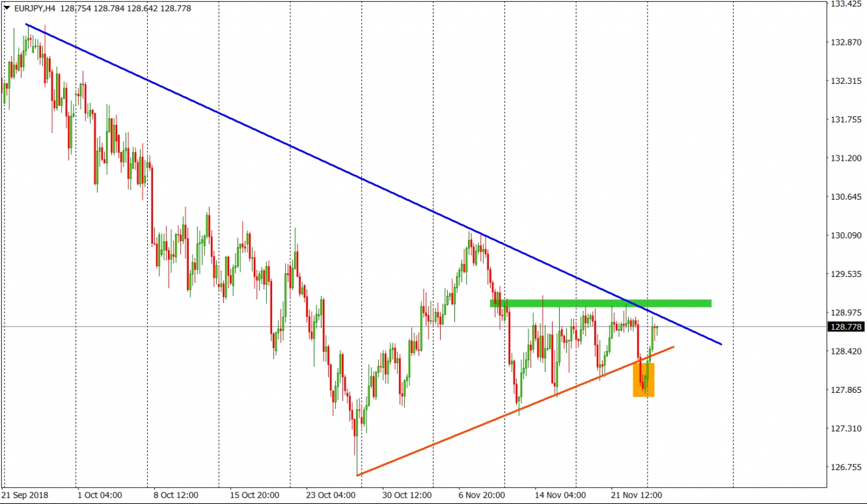Select the orange highlighted rectangle near the 21 Nov candles

[x=644, y=380]
